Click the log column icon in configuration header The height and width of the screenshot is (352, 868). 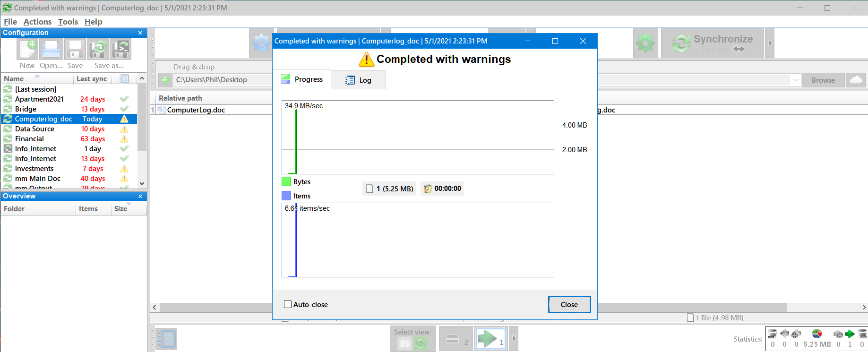(x=124, y=79)
